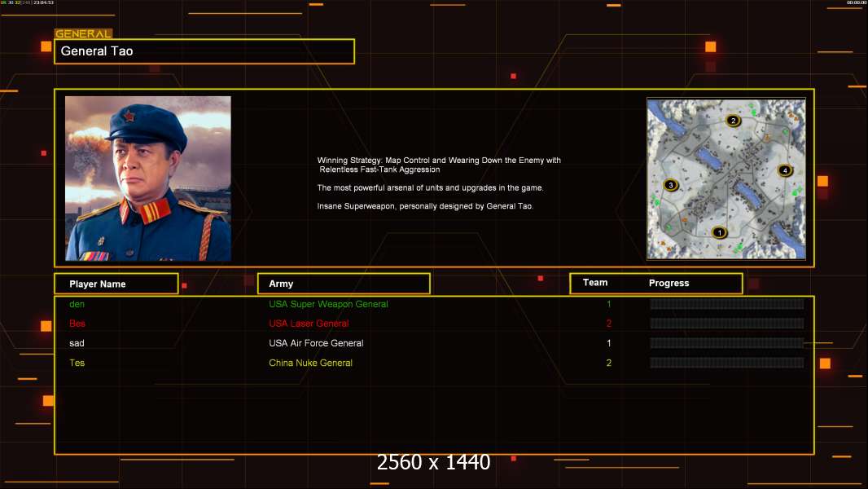Click the loading progress bar for sad
The width and height of the screenshot is (868, 489).
tap(727, 343)
